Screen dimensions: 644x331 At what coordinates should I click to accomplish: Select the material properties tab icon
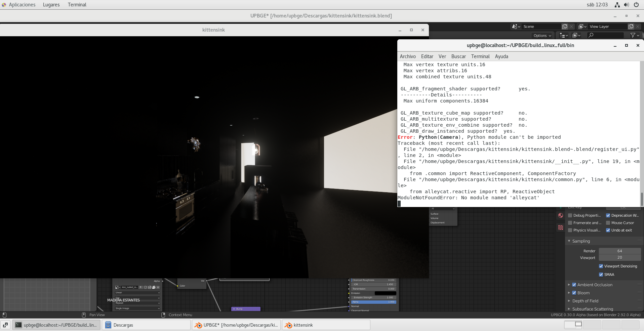561,215
